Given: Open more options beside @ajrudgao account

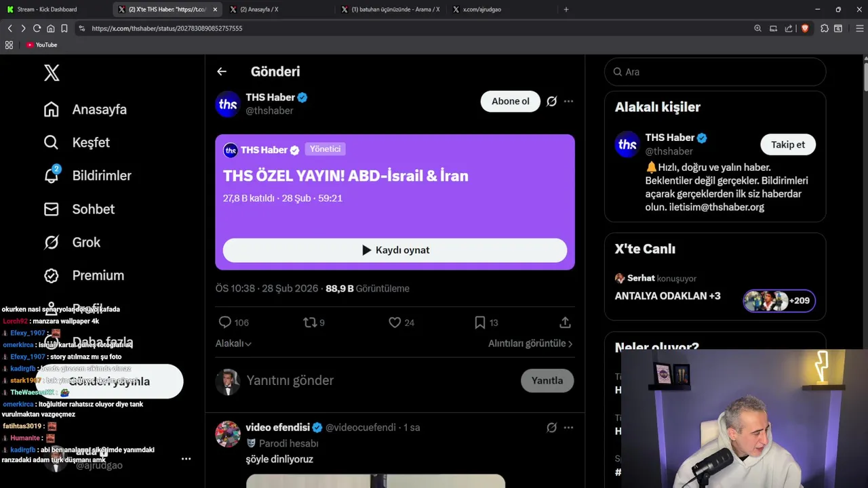Looking at the screenshot, I should (x=186, y=459).
